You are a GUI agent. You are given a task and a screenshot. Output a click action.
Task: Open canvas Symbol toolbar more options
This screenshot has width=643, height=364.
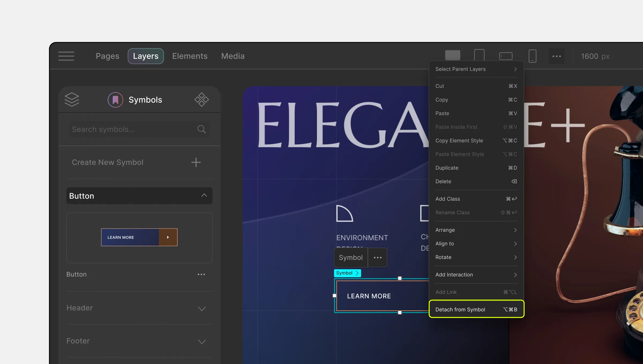(x=377, y=257)
